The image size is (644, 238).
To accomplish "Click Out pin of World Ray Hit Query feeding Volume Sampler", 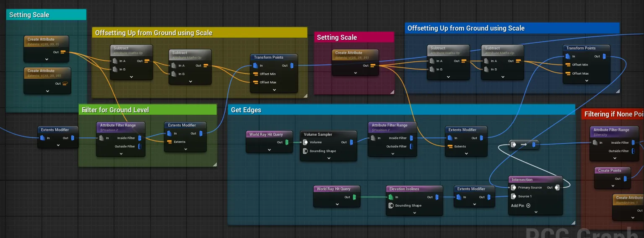I will pos(287,142).
